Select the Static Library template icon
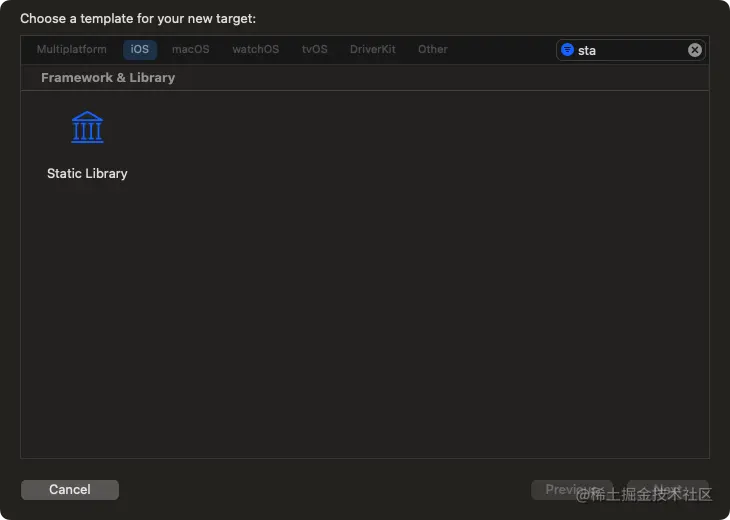The width and height of the screenshot is (730, 520). click(x=87, y=127)
